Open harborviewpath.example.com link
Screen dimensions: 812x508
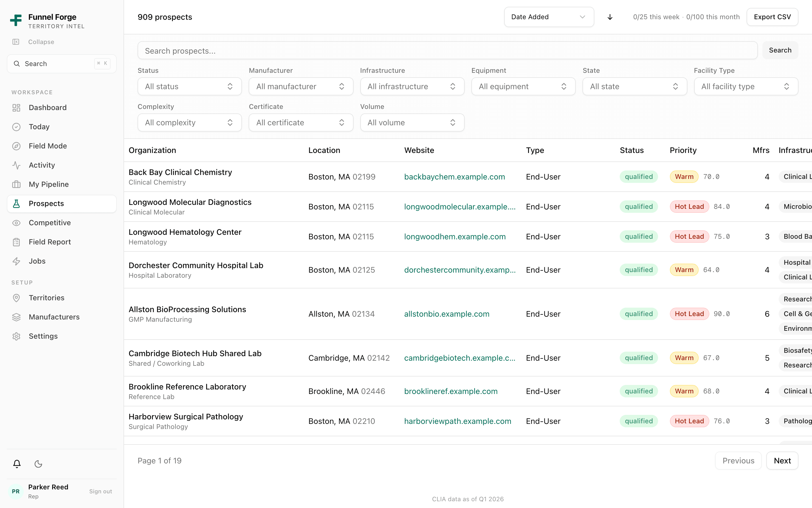point(458,421)
